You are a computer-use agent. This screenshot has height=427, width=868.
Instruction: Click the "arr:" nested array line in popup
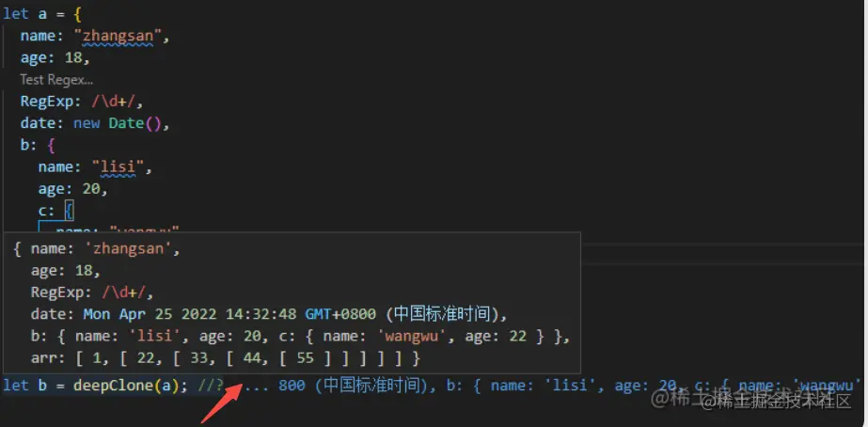pos(226,359)
